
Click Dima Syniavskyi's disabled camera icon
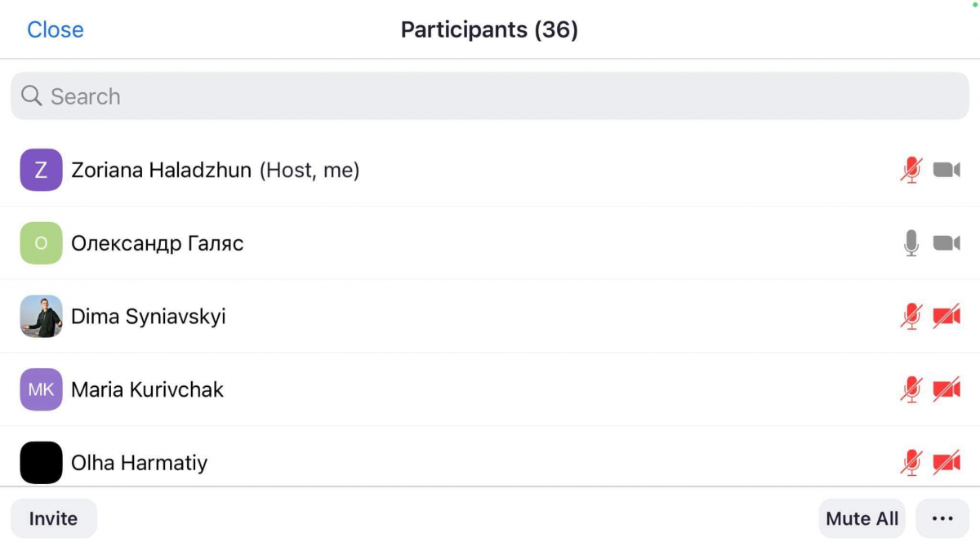click(x=947, y=316)
